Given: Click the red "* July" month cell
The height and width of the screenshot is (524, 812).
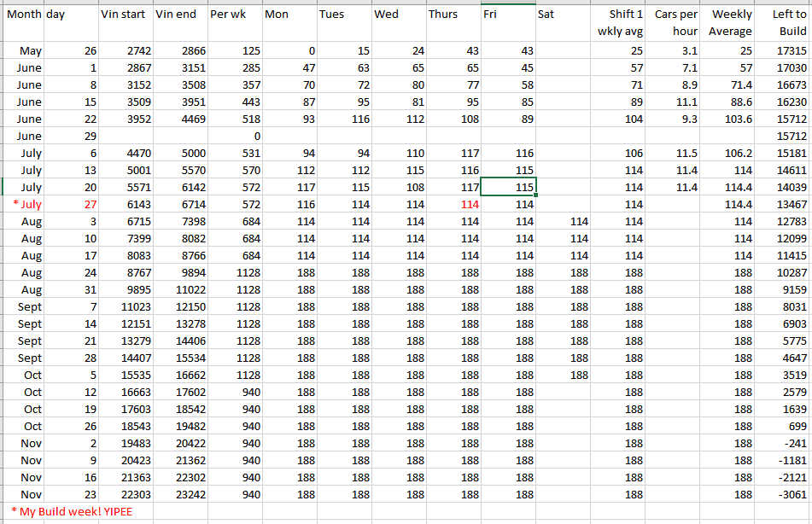Looking at the screenshot, I should (26, 205).
